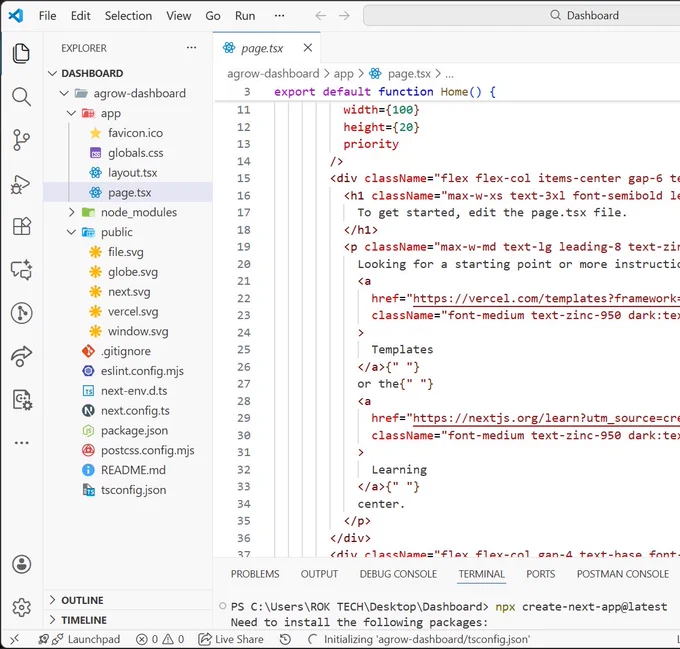Open the remote window indicator in status bar
The height and width of the screenshot is (649, 680).
[14, 639]
